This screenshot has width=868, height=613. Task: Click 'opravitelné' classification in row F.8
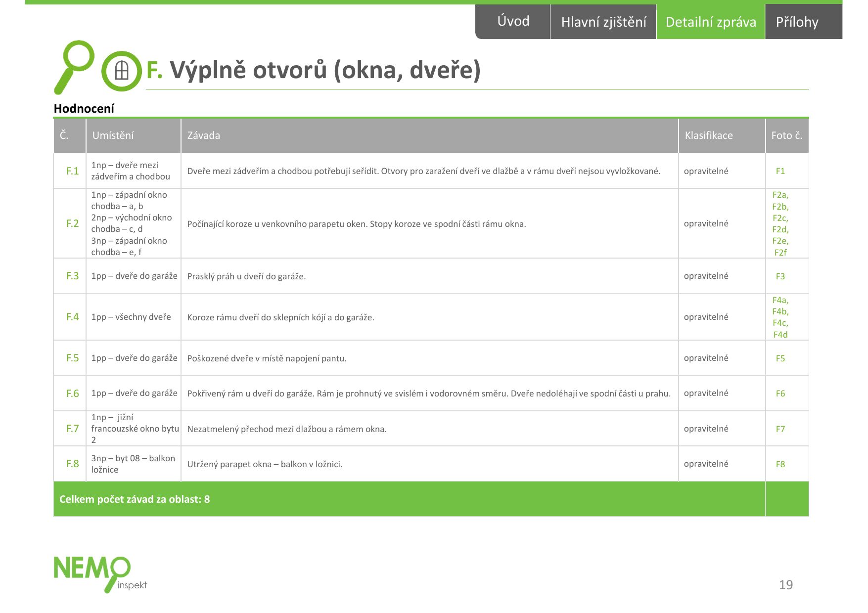coord(706,464)
